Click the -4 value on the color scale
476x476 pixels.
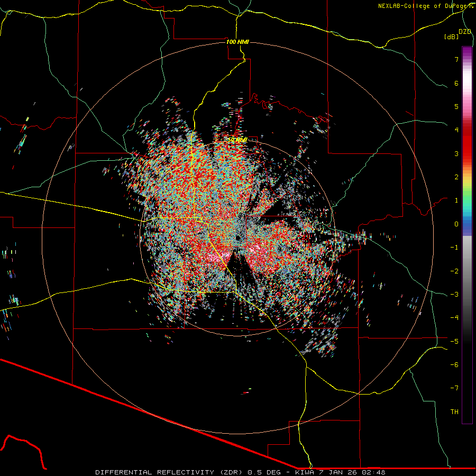(454, 318)
